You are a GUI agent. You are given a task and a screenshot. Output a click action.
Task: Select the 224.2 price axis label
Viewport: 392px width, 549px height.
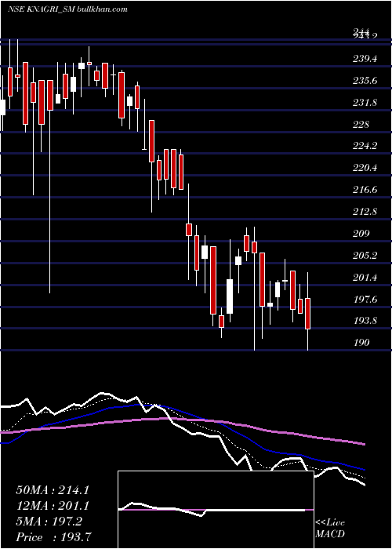(365, 146)
